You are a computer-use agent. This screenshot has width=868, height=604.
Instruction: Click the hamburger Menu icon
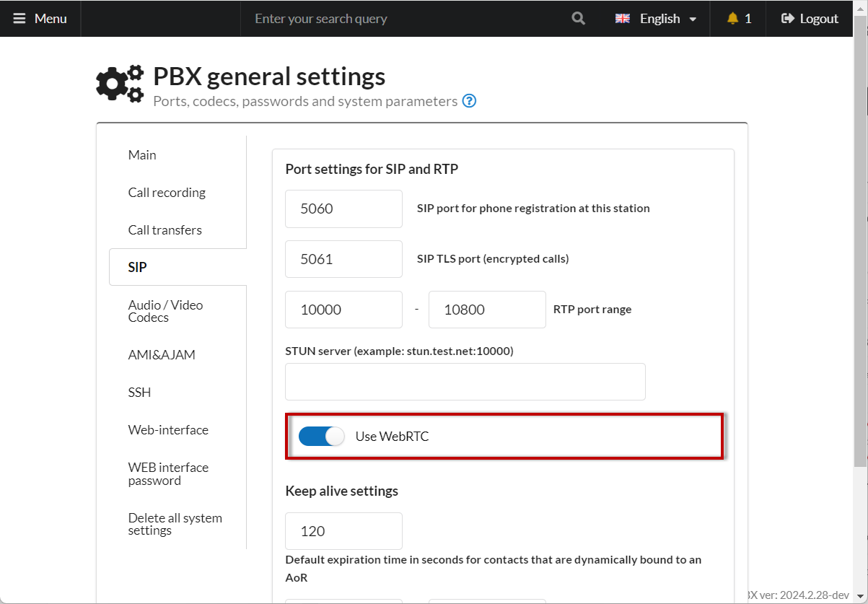(x=19, y=19)
